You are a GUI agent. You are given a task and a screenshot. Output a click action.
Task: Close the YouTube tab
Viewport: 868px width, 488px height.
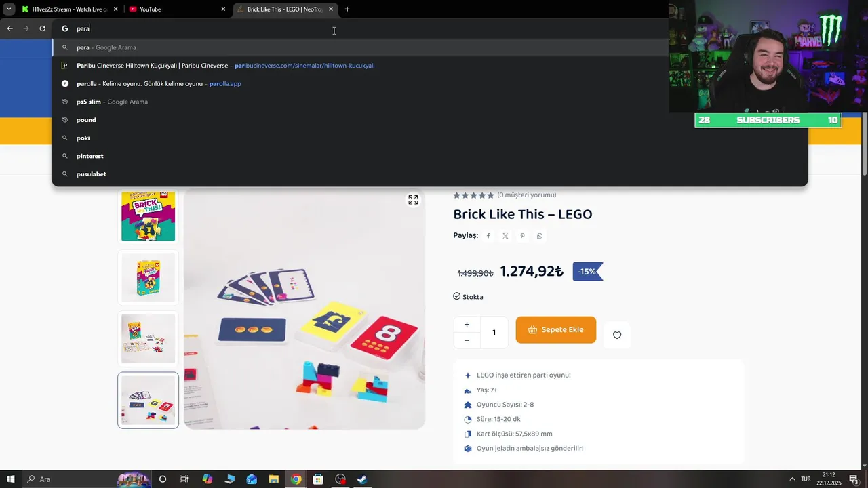223,9
